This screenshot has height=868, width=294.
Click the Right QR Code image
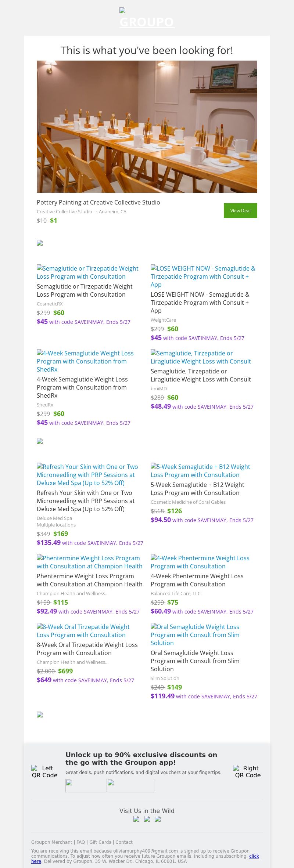point(248,771)
